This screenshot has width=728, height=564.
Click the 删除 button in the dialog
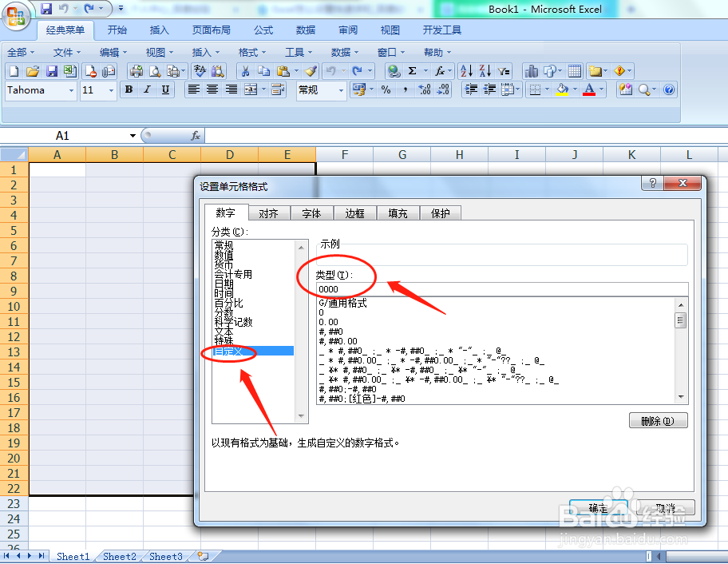(x=658, y=420)
